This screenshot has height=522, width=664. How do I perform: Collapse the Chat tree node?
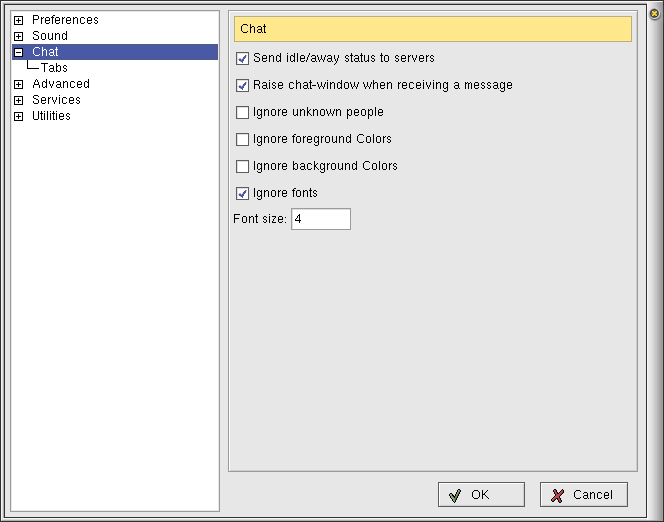coord(18,52)
